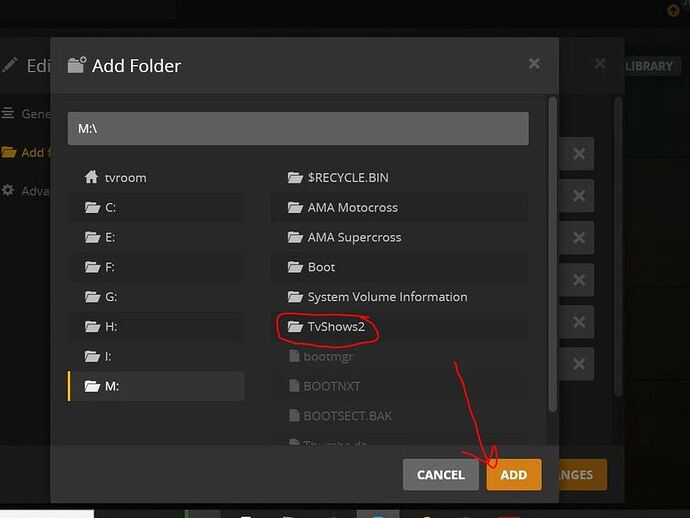Remove third folder in Edit Library list

[579, 238]
